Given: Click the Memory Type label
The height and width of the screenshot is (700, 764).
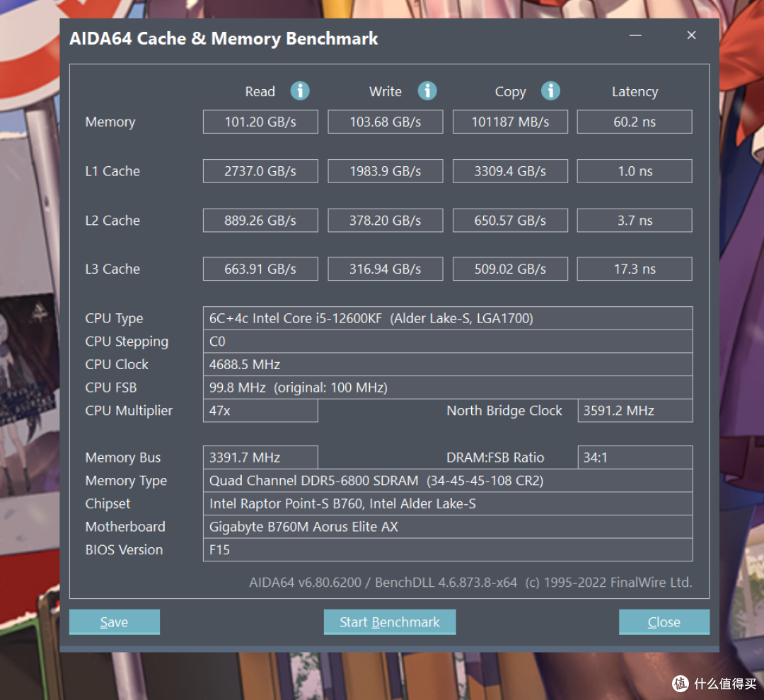Looking at the screenshot, I should [x=126, y=481].
